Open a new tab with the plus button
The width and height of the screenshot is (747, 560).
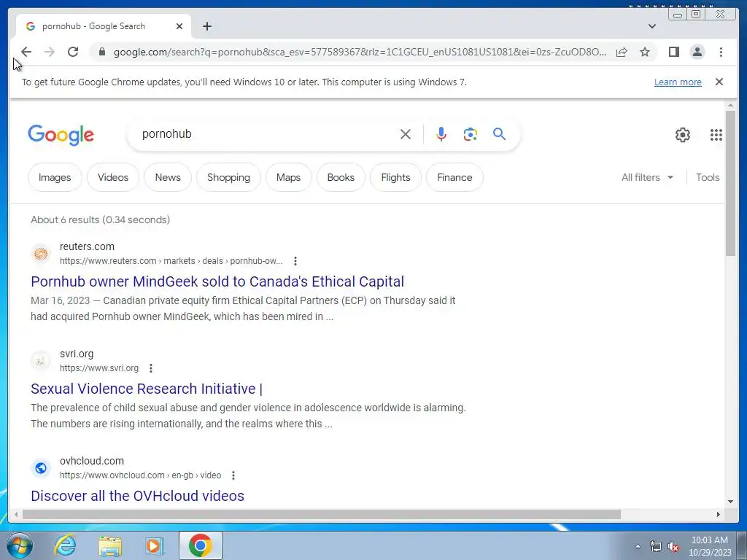click(206, 26)
